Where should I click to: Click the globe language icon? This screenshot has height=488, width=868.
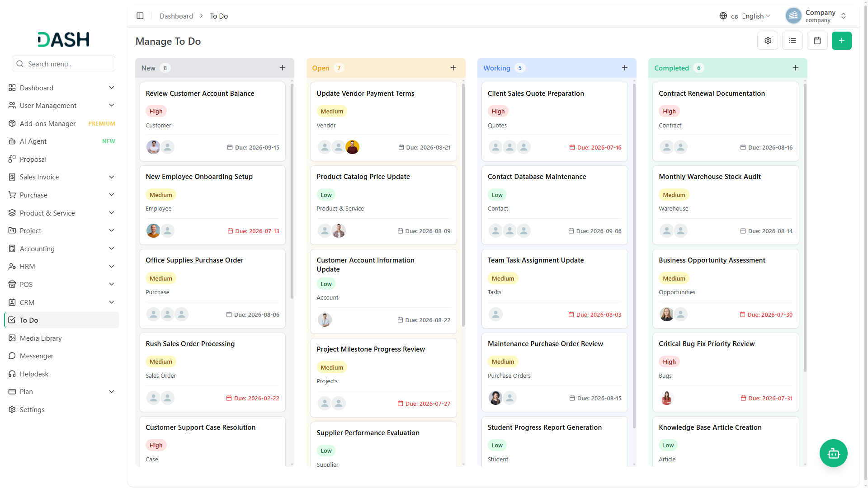coord(723,16)
